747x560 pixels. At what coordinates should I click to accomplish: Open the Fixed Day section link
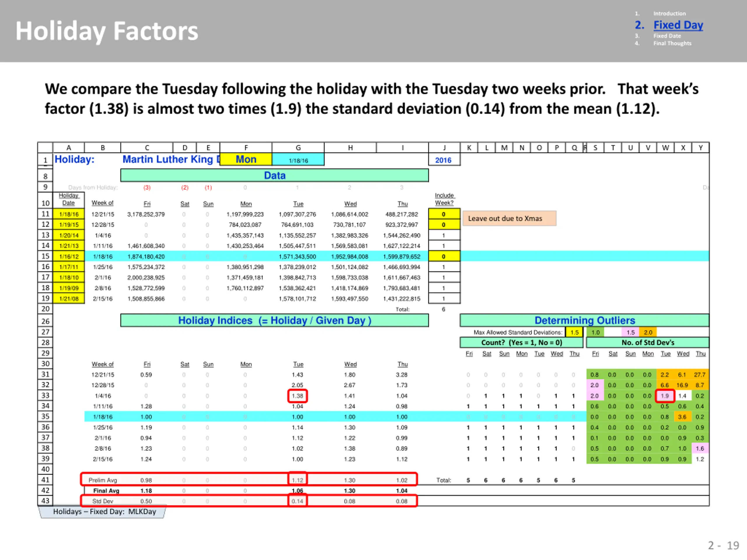678,25
